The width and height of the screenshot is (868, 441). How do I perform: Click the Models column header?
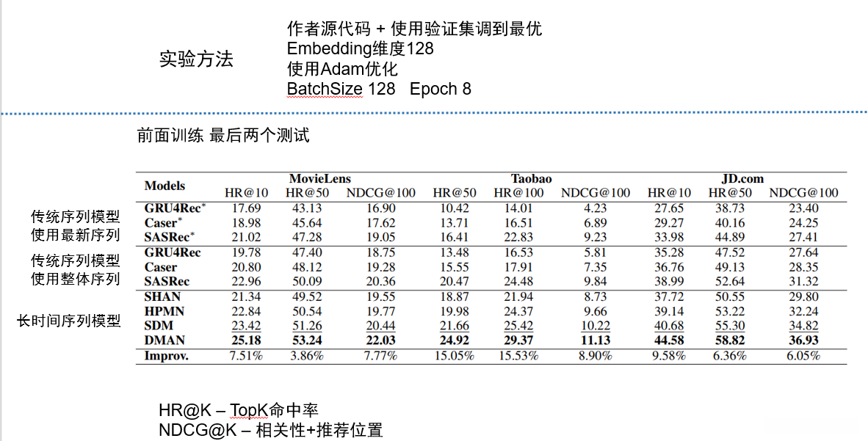point(164,186)
